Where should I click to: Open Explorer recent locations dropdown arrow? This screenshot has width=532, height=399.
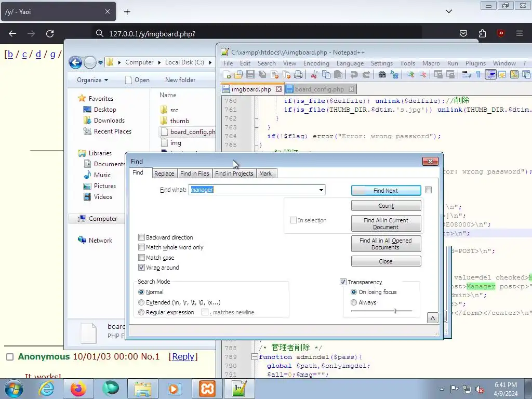coord(100,62)
